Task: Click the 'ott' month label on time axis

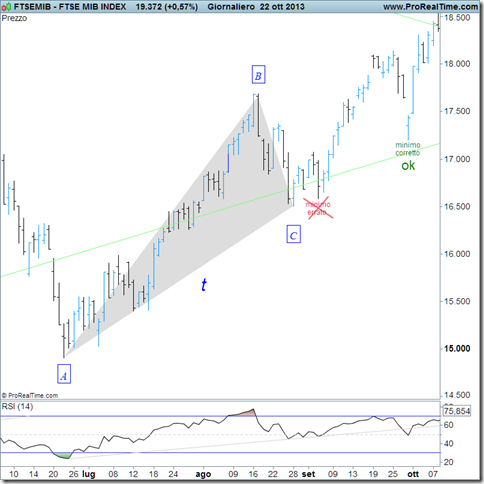Action: coord(413,474)
